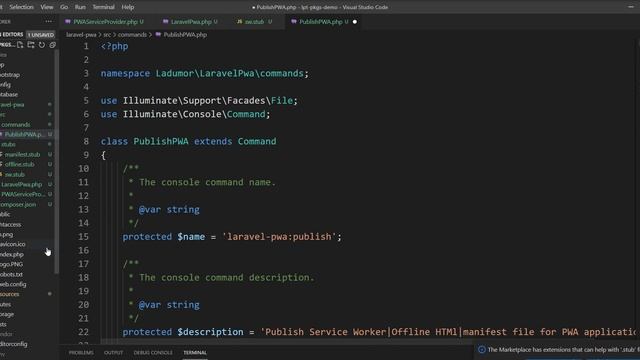Click line number 15 in the gutter

click(83, 237)
